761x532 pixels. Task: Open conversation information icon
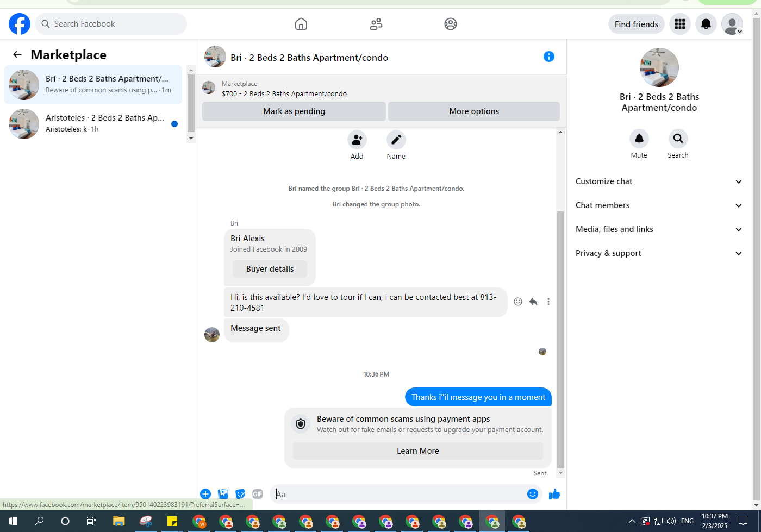click(x=549, y=57)
